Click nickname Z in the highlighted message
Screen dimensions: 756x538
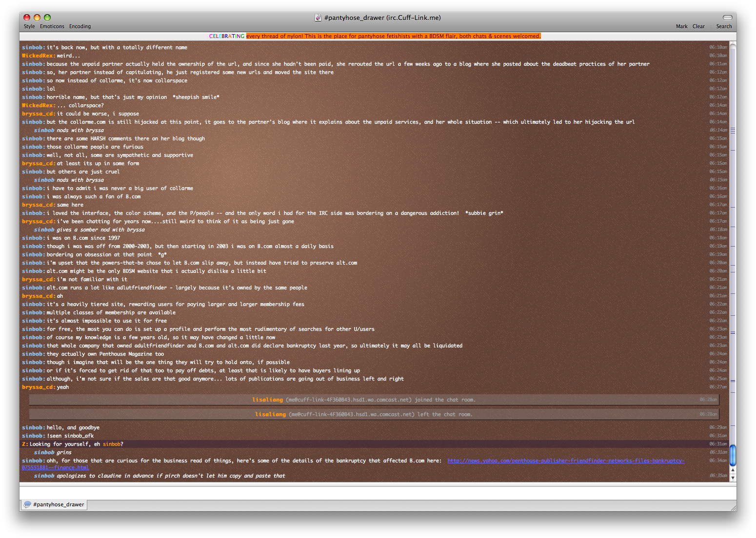point(24,444)
